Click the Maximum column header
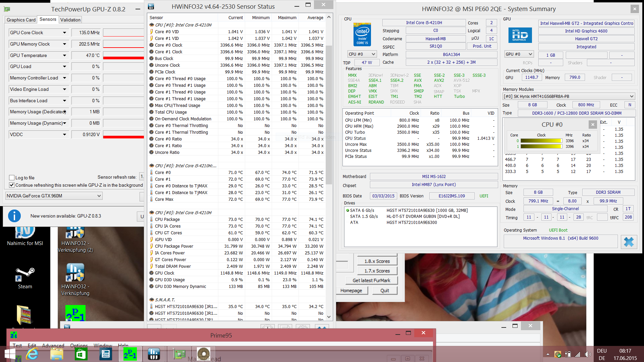This screenshot has height=362, width=644. tap(287, 17)
